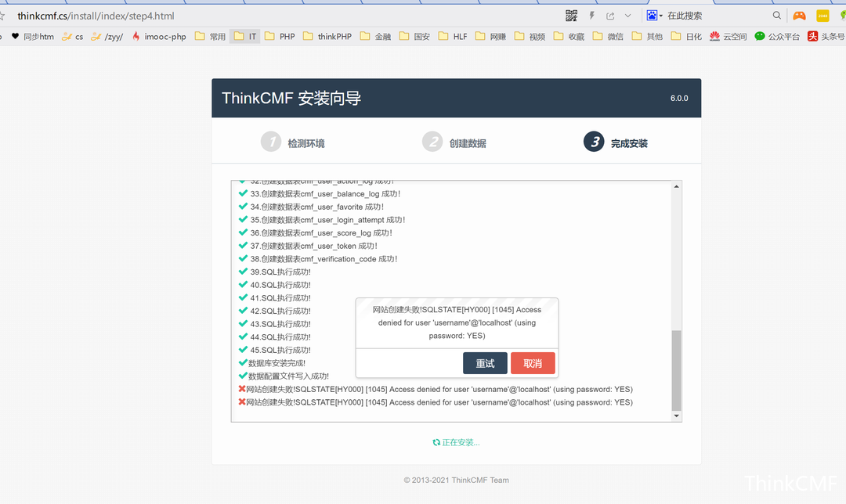Open the 收藏 bookmark folder
The height and width of the screenshot is (504, 846).
(569, 36)
